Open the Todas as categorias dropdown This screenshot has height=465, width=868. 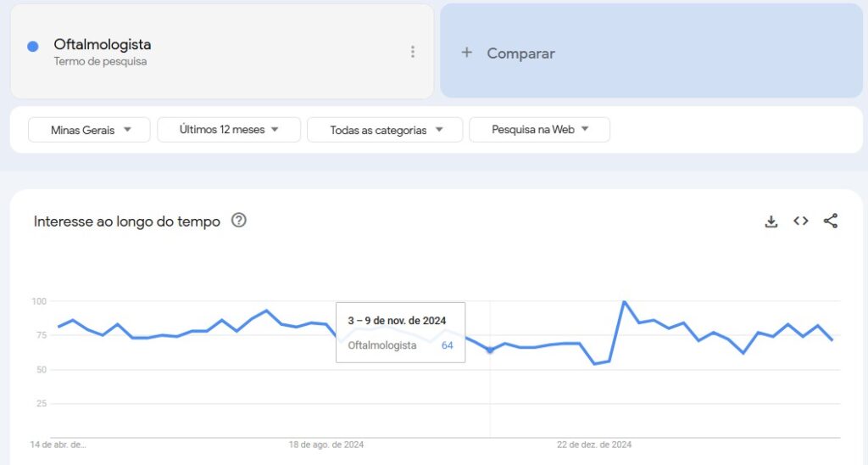click(385, 130)
